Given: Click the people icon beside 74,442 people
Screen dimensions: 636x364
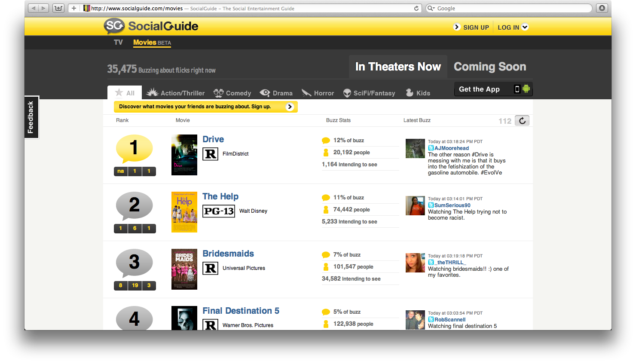Looking at the screenshot, I should [326, 210].
